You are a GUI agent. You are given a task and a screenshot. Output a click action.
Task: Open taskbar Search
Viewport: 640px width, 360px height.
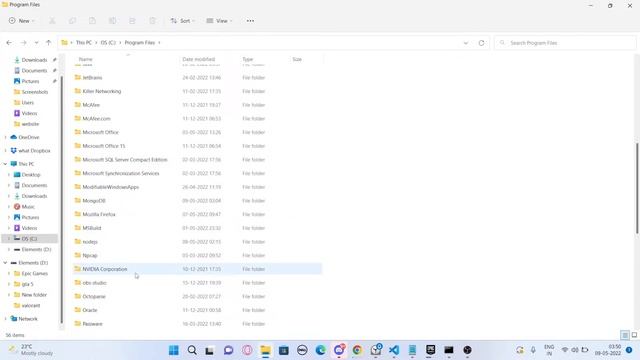tap(192, 350)
